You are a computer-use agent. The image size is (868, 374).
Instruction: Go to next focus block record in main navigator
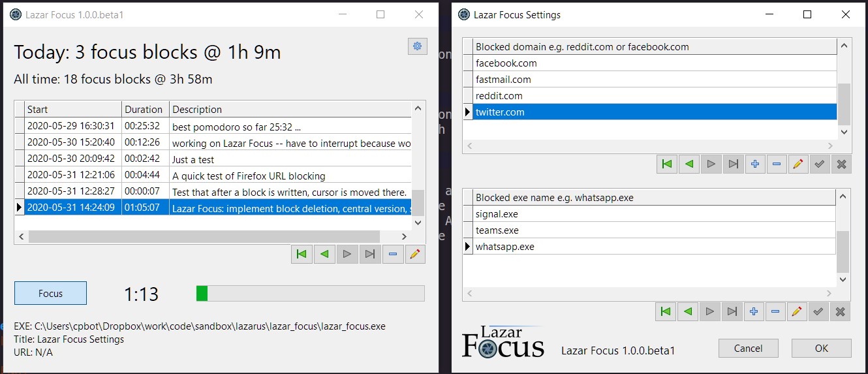click(x=347, y=255)
